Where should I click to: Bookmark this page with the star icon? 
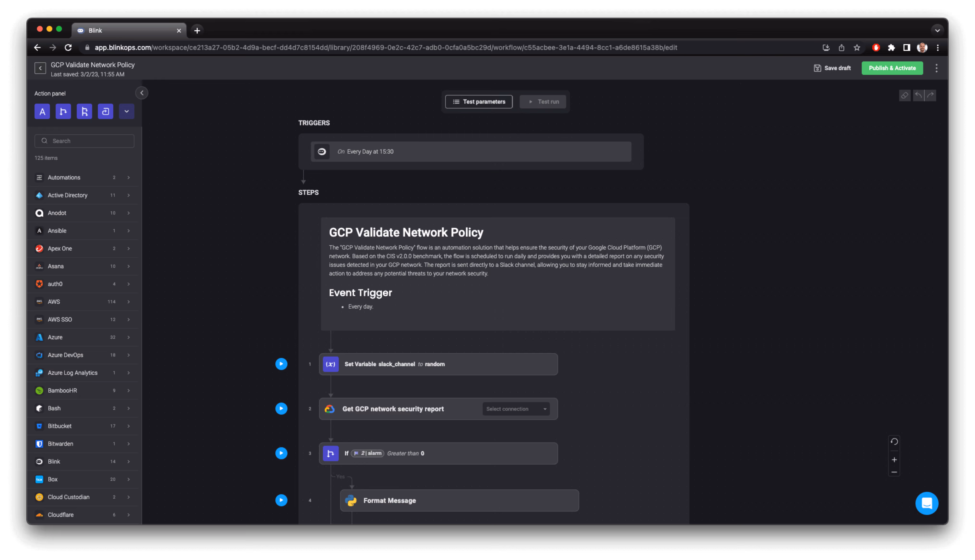pyautogui.click(x=857, y=48)
